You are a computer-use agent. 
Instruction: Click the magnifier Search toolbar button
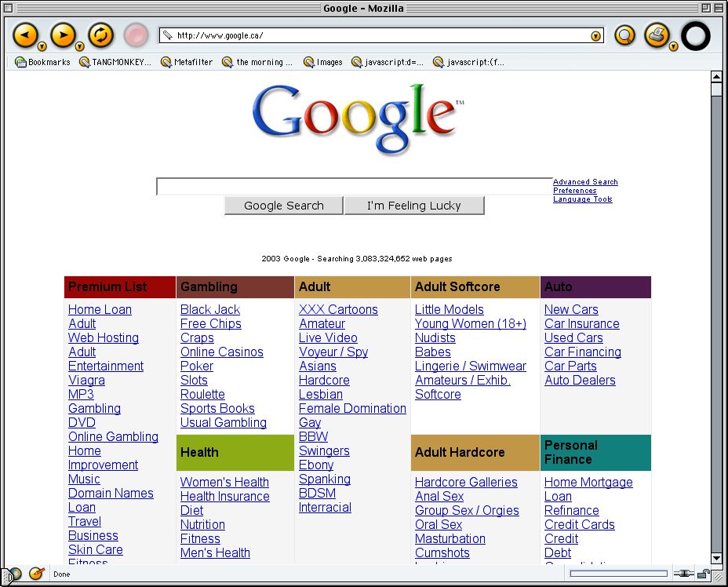click(x=624, y=35)
